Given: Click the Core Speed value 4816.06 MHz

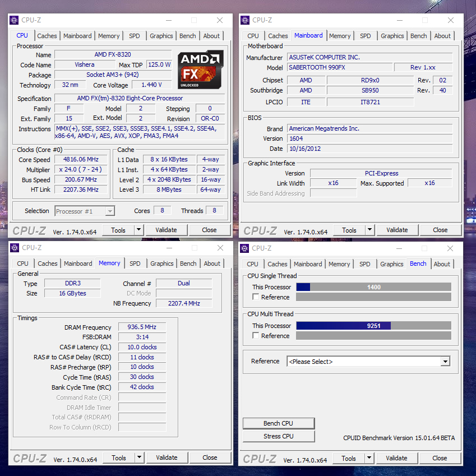Looking at the screenshot, I should 81,159.
